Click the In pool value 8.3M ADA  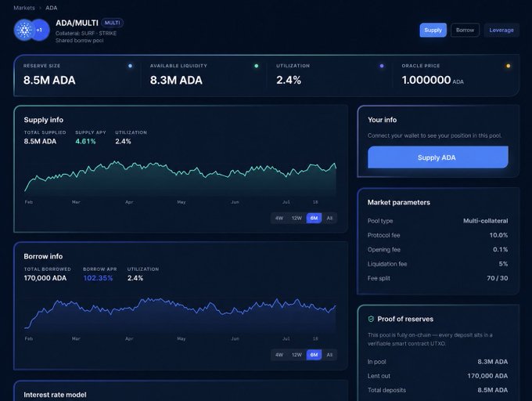[x=493, y=362]
